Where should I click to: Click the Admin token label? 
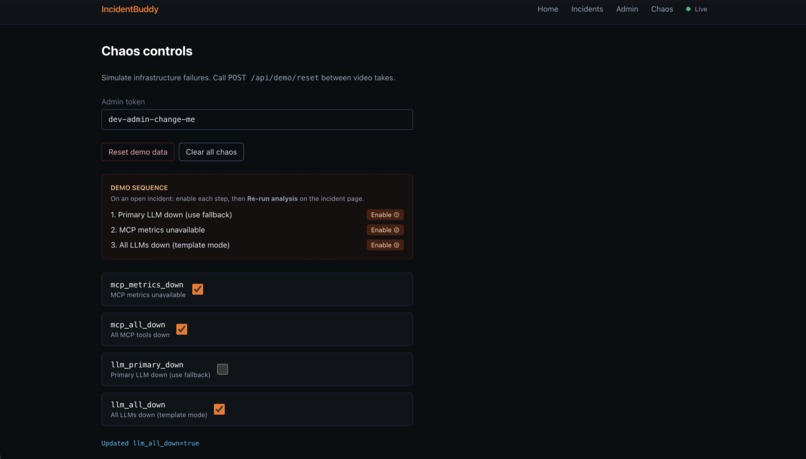click(123, 102)
